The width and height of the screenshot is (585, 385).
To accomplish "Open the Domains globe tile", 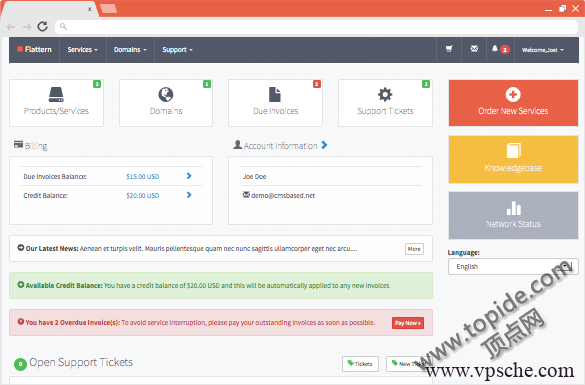I will coord(166,103).
